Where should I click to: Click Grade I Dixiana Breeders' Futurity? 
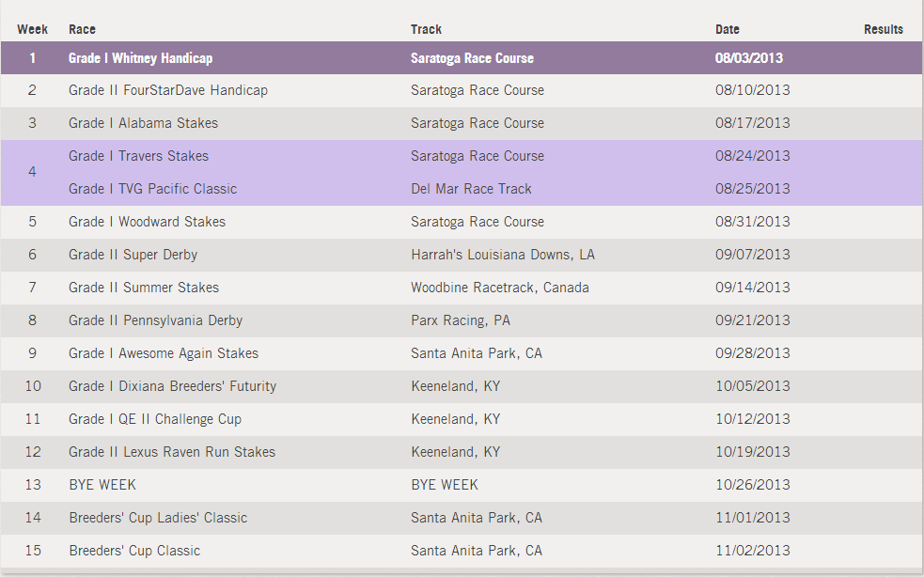point(172,386)
